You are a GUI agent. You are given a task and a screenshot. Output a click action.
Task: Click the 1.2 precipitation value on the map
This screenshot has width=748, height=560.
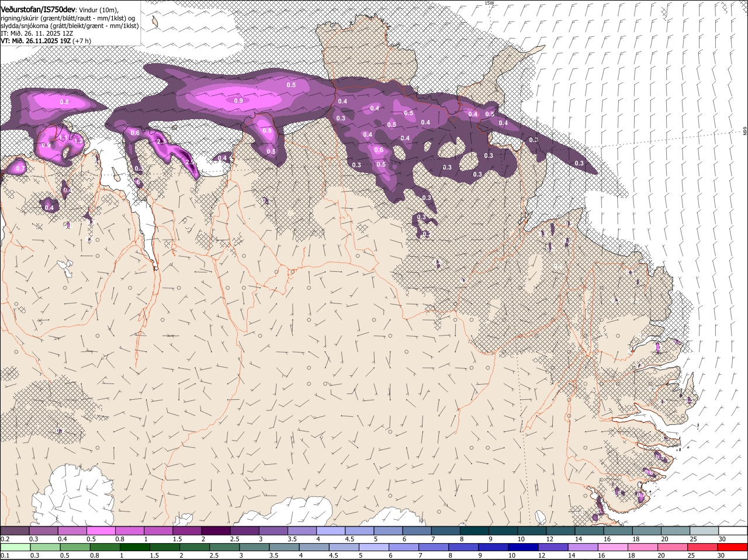pyautogui.click(x=78, y=141)
